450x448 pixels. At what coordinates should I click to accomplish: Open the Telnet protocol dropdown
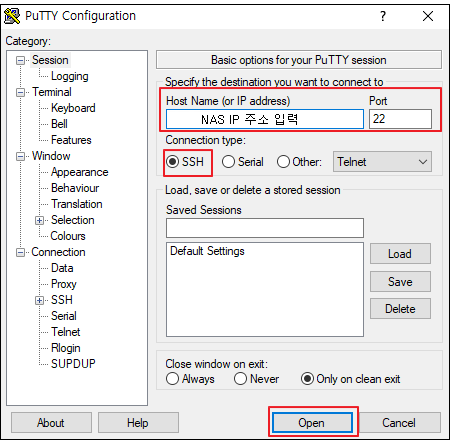[x=382, y=162]
